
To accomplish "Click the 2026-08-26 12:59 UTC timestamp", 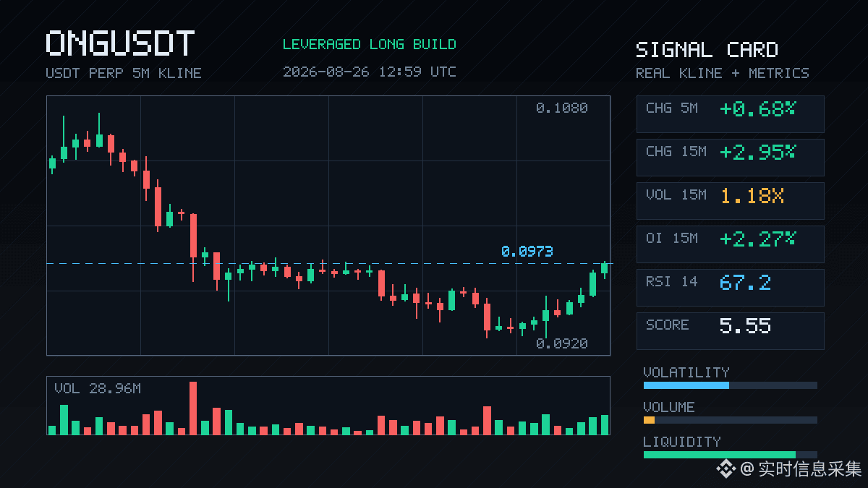I will pos(370,72).
